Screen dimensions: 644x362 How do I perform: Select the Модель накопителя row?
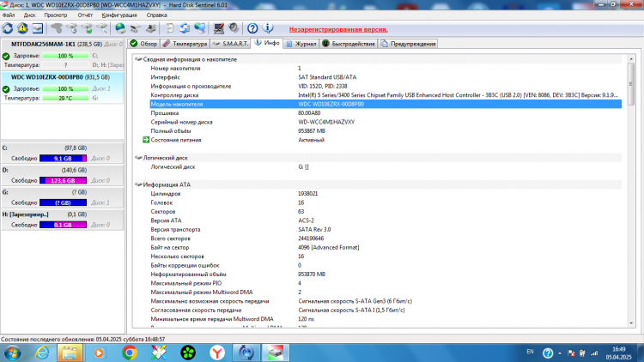pyautogui.click(x=386, y=105)
